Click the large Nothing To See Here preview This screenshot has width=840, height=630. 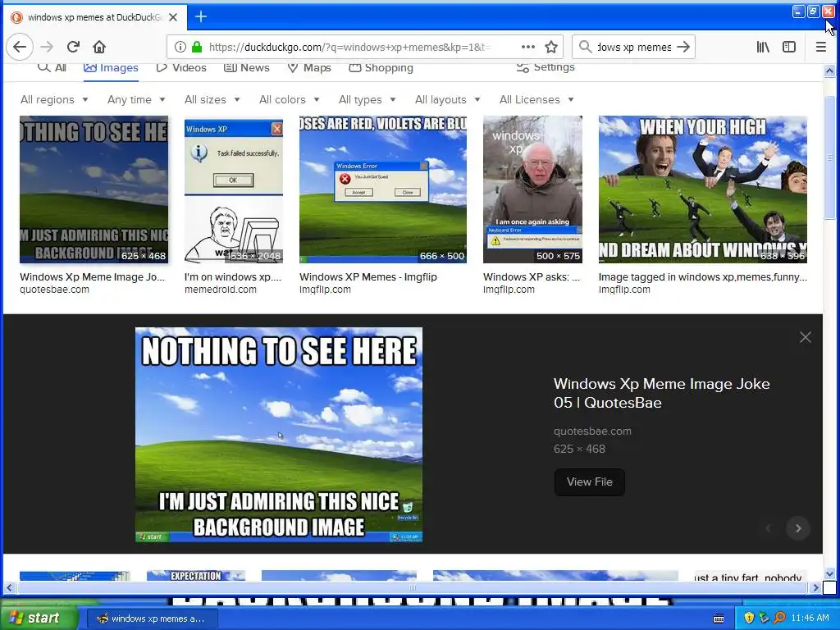(279, 435)
